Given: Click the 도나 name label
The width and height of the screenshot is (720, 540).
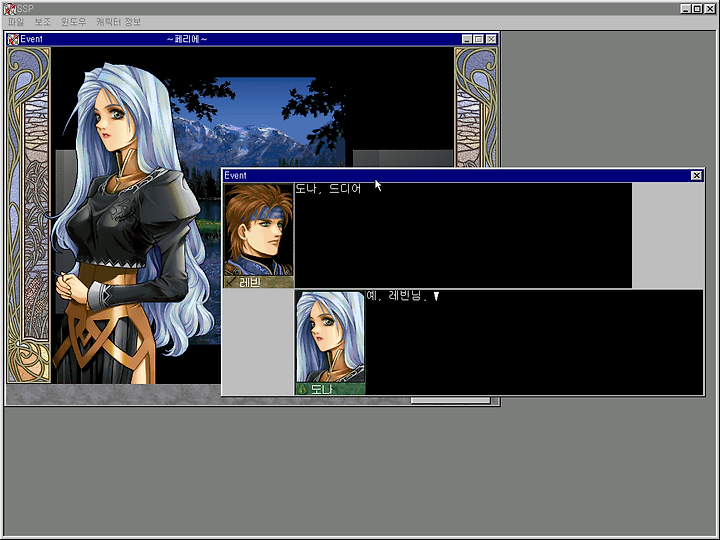Looking at the screenshot, I should tap(321, 389).
